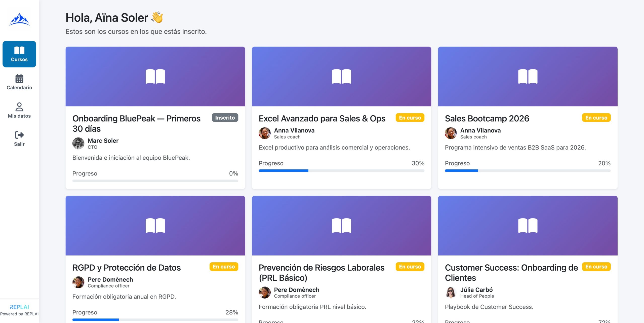Click the 'Head of People' role text
Image resolution: width=644 pixels, height=323 pixels.
[477, 296]
